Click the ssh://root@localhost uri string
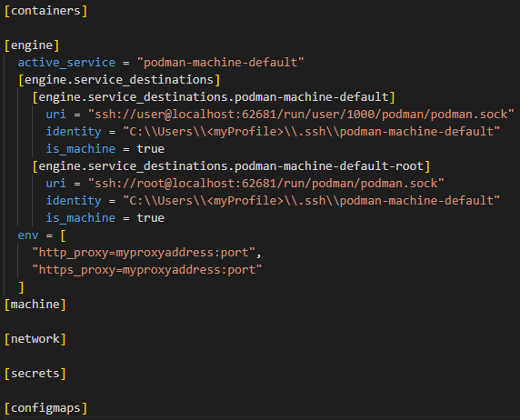The height and width of the screenshot is (420, 520). (x=265, y=183)
